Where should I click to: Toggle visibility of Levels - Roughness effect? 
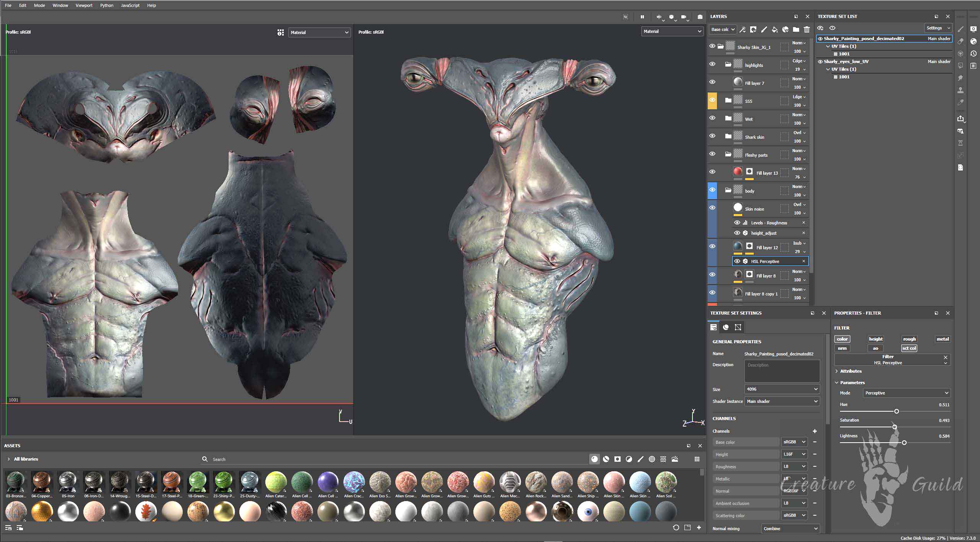pos(737,222)
